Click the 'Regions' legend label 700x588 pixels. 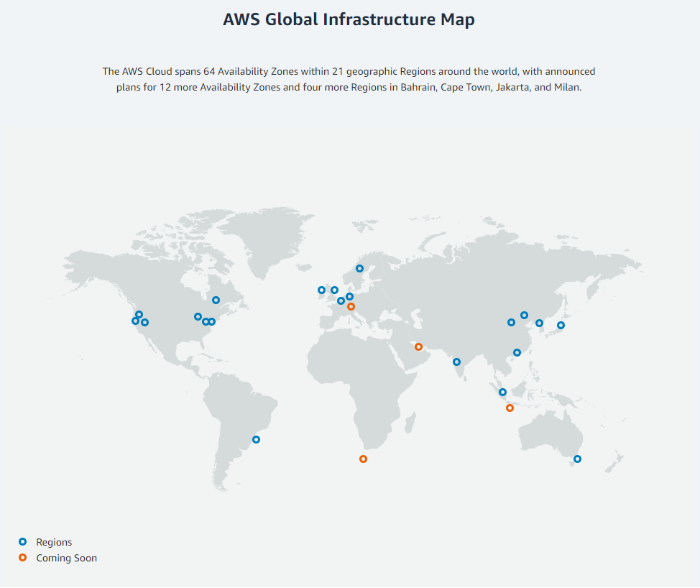(x=54, y=542)
